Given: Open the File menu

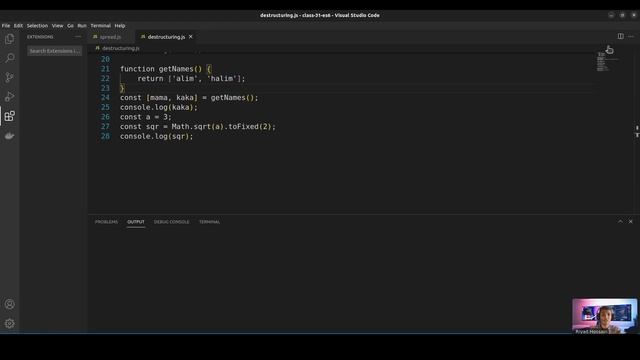Looking at the screenshot, I should 6,25.
